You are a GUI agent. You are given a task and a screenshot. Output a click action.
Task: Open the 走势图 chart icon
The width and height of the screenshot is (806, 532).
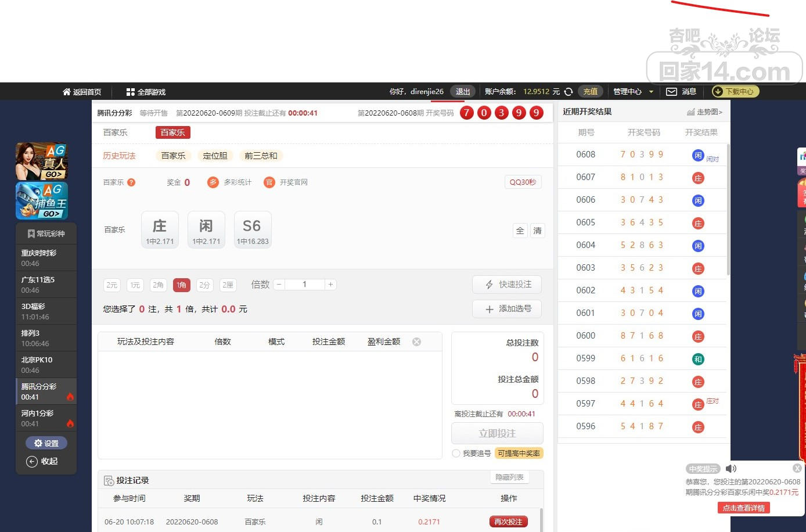coord(690,112)
